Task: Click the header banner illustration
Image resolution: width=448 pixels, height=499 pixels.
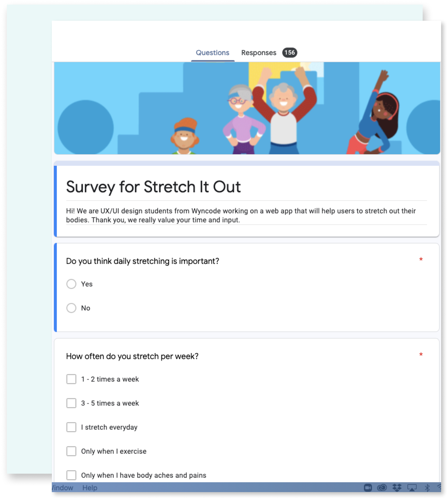Action: pyautogui.click(x=247, y=108)
